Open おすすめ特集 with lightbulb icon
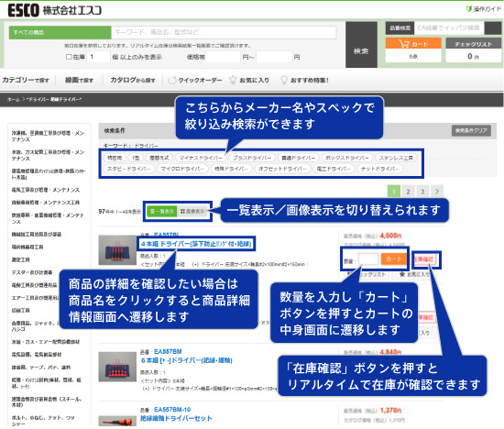Viewport: 504px width, 429px height. coord(305,80)
